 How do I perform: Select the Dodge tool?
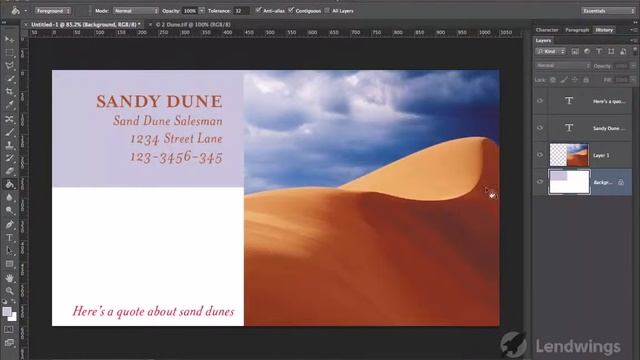(9, 211)
